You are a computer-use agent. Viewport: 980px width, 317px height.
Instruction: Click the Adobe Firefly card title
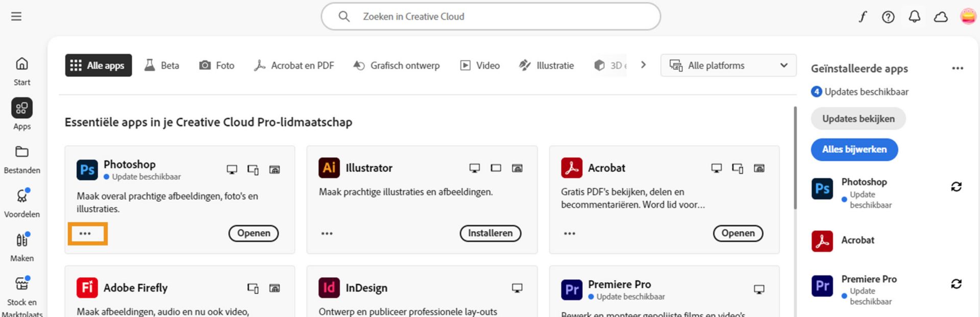click(135, 288)
